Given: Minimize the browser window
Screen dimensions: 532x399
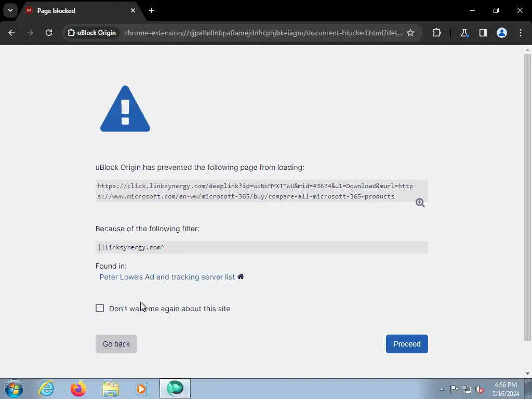Looking at the screenshot, I should pyautogui.click(x=472, y=10).
